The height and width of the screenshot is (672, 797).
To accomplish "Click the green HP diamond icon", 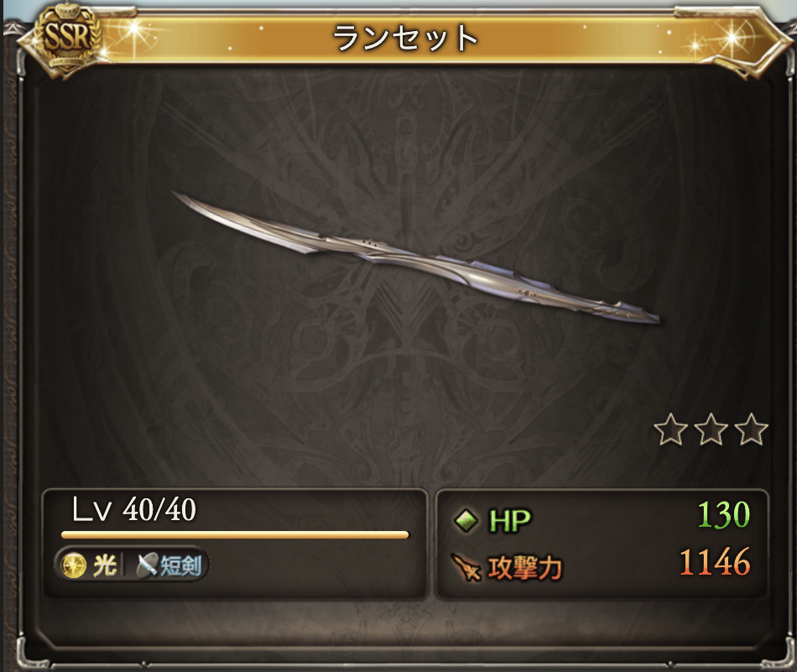I will 466,520.
